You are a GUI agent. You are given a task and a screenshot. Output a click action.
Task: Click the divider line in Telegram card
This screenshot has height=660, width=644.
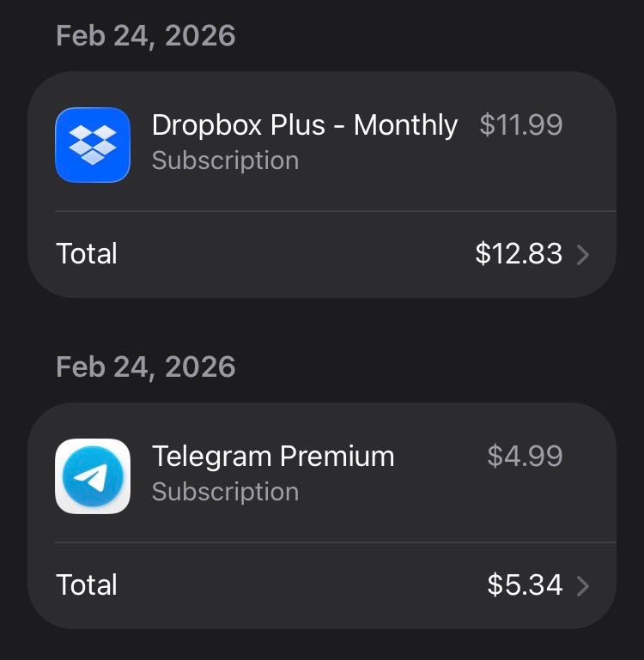335,542
